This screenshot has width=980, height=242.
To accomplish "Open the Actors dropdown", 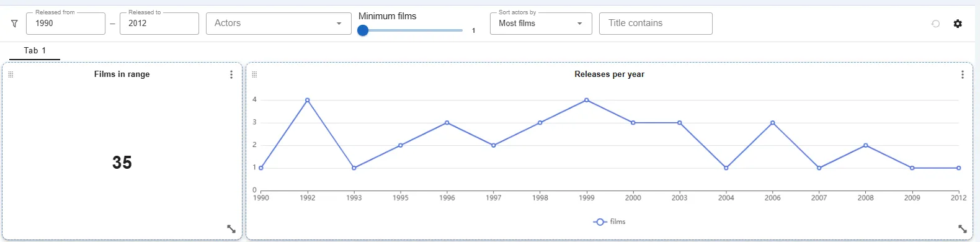I will (x=278, y=24).
